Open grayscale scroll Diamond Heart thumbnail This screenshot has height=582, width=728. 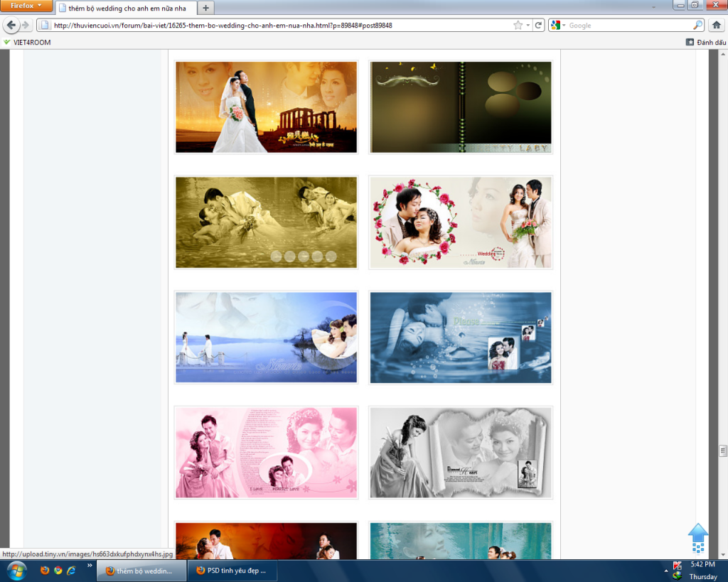click(x=461, y=453)
